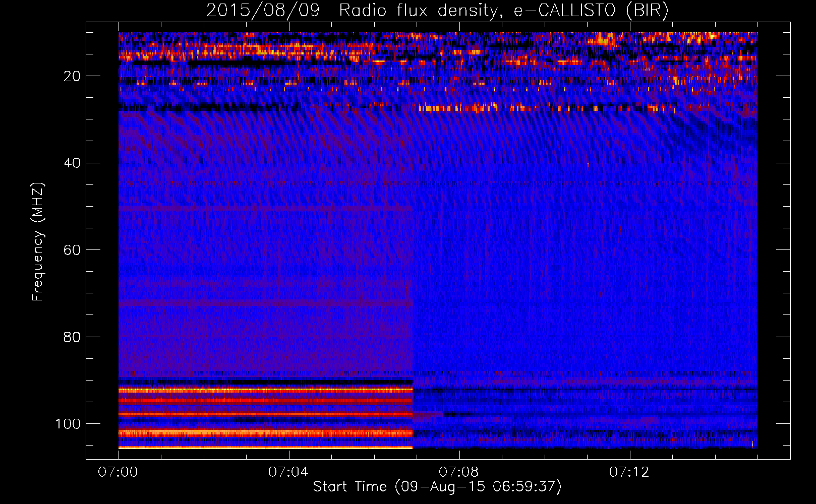Click the "07:12" time tick label
The width and height of the screenshot is (816, 504).
click(x=629, y=472)
